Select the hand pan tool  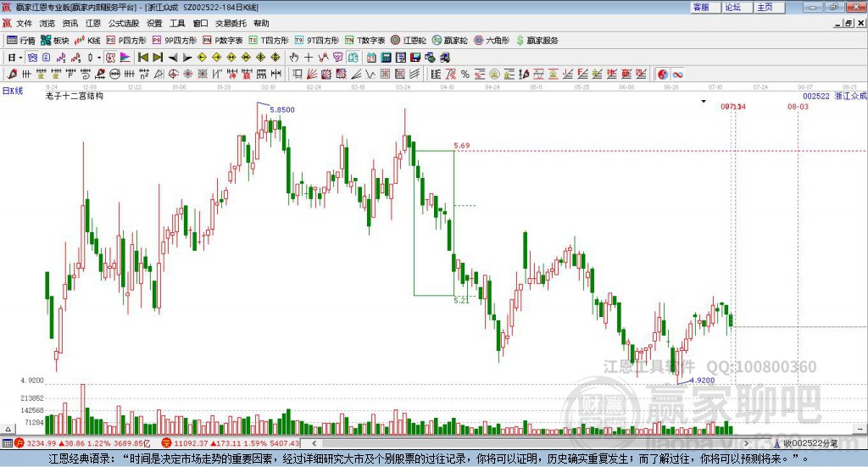click(x=294, y=58)
